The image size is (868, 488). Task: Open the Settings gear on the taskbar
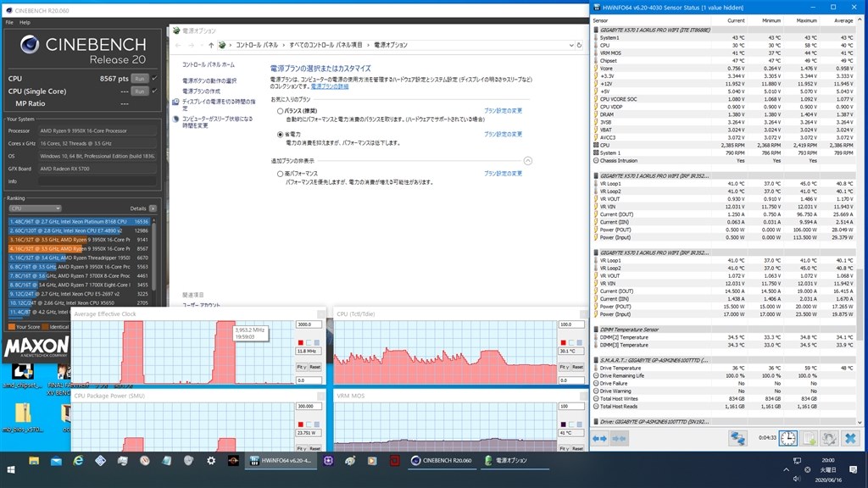pyautogui.click(x=211, y=460)
